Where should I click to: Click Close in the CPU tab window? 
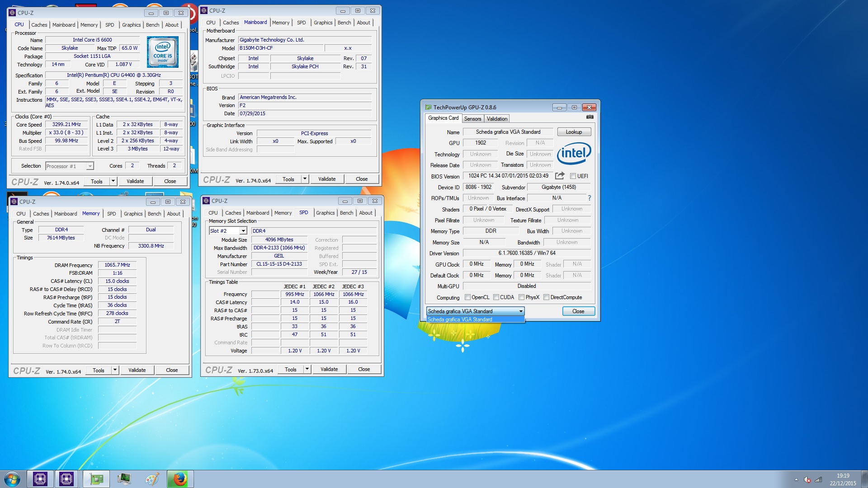(x=170, y=181)
